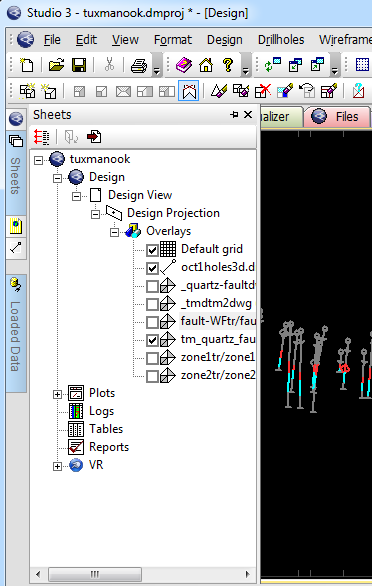Screen dimensions: 372x586
Task: Expand the Plots tree node
Action: tap(57, 394)
